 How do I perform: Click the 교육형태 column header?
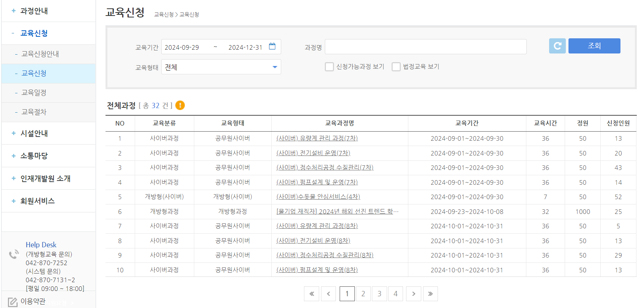233,123
